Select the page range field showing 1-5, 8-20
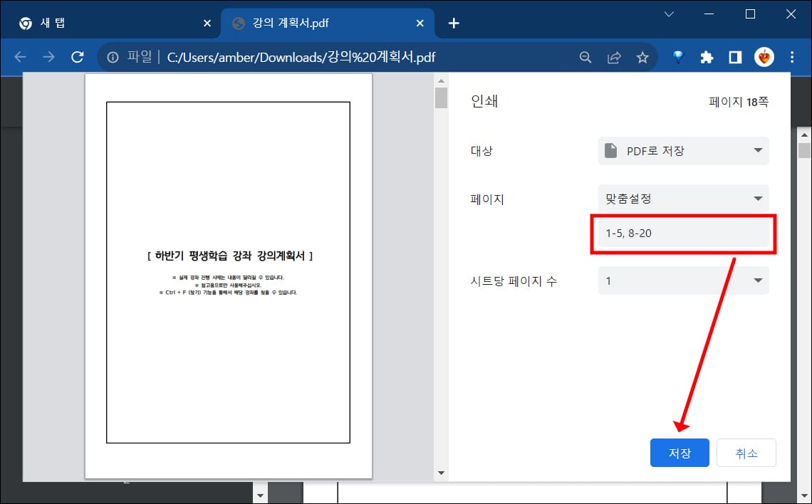812x504 pixels. point(680,233)
